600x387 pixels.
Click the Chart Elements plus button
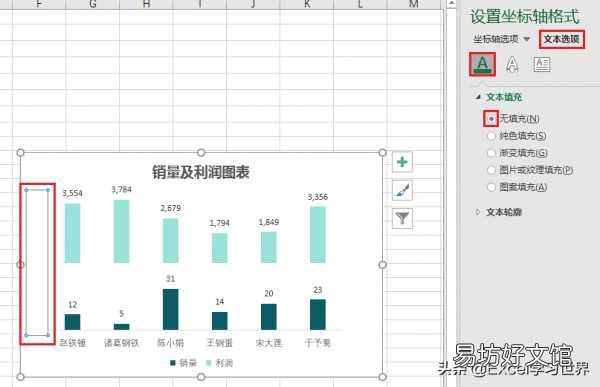pyautogui.click(x=402, y=162)
